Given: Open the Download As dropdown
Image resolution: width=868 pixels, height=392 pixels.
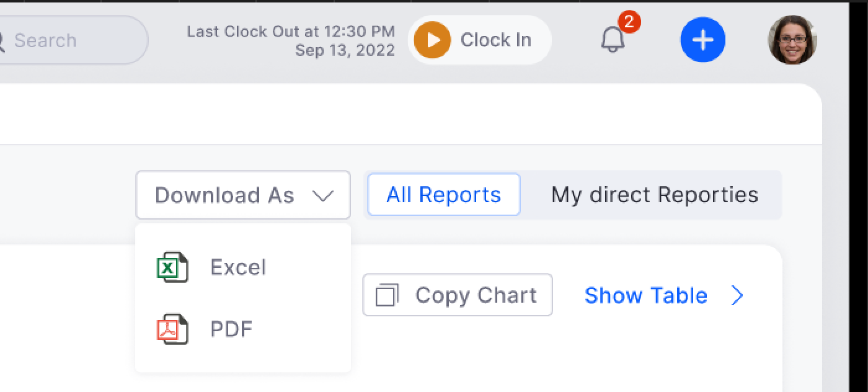Looking at the screenshot, I should point(242,195).
